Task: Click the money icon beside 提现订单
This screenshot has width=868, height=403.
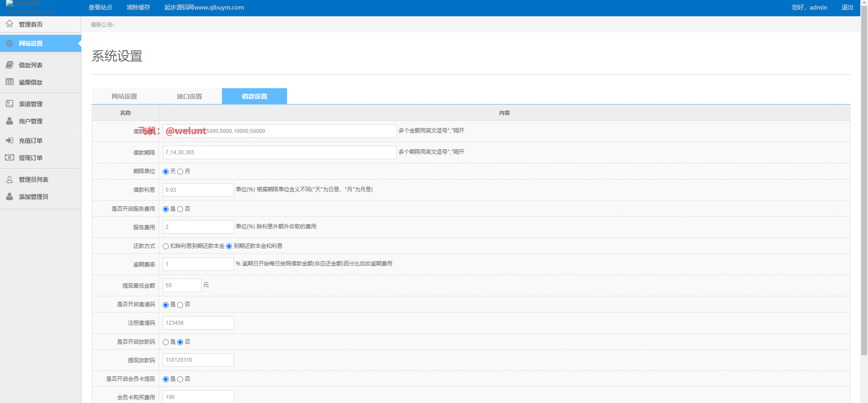Action: (9, 157)
